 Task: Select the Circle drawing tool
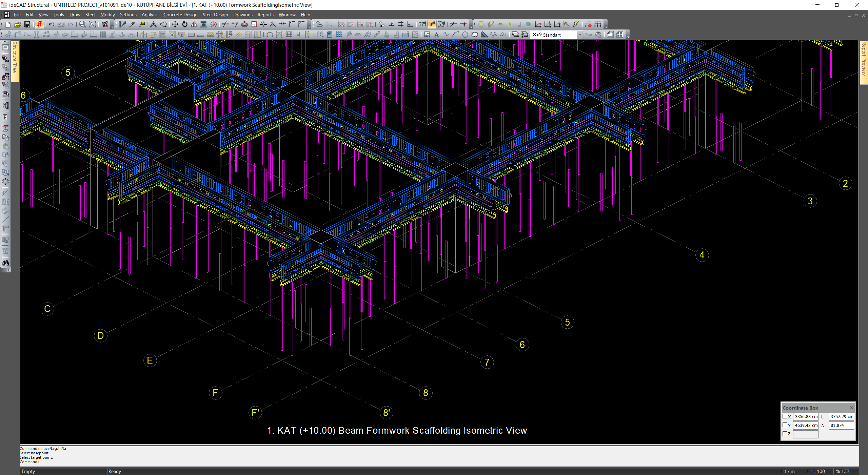[465, 35]
